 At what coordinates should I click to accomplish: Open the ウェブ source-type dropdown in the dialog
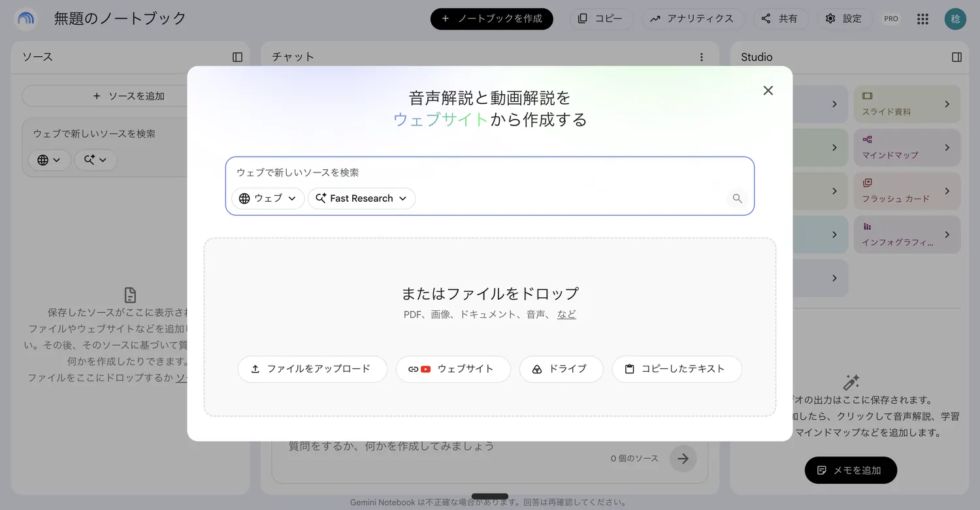click(x=268, y=199)
